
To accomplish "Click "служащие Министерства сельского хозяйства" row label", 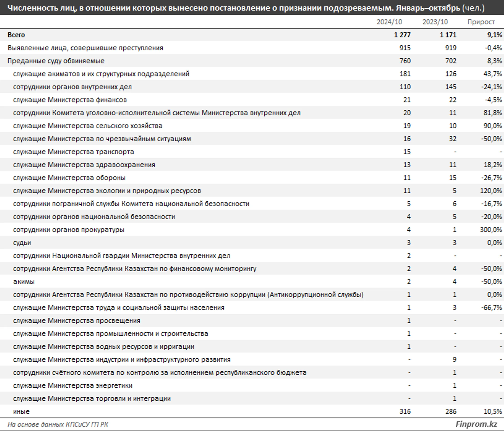I will click(87, 126).
